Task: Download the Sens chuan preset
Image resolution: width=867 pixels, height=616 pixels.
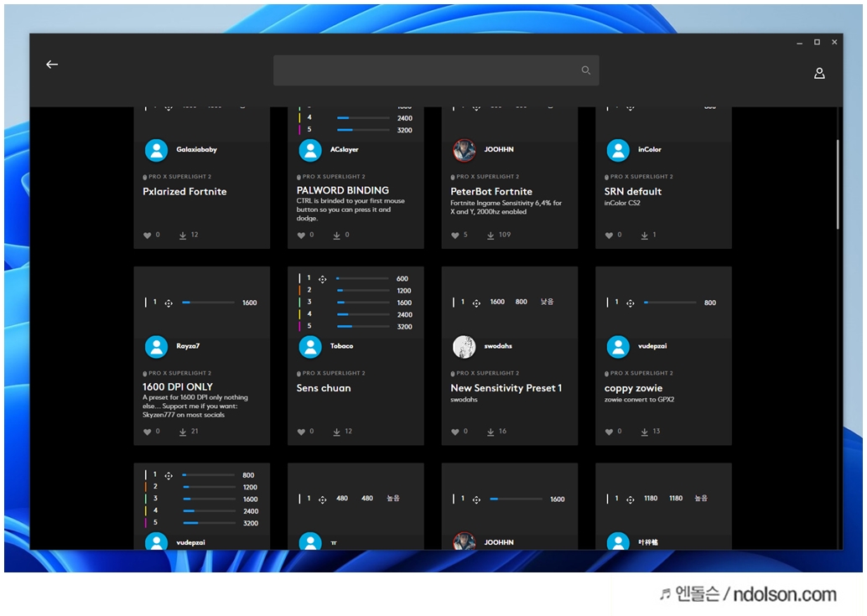Action: (x=336, y=432)
